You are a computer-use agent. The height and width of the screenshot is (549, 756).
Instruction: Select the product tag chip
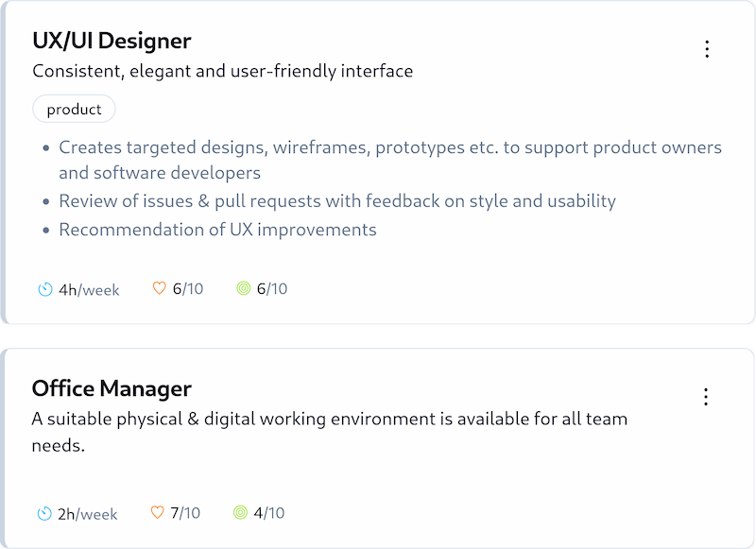click(74, 110)
